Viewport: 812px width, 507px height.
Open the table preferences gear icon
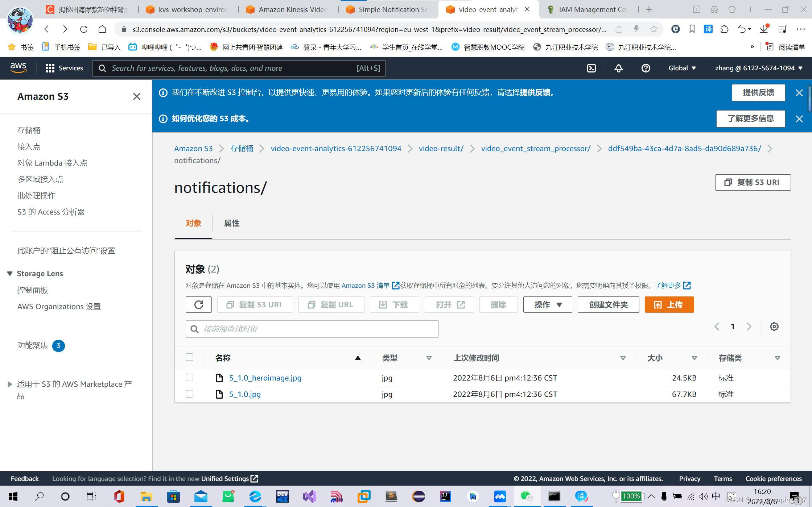point(774,327)
